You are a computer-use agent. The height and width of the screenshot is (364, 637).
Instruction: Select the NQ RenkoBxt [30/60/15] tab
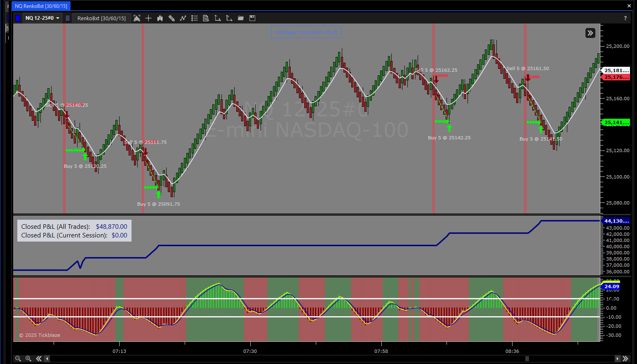[x=41, y=6]
